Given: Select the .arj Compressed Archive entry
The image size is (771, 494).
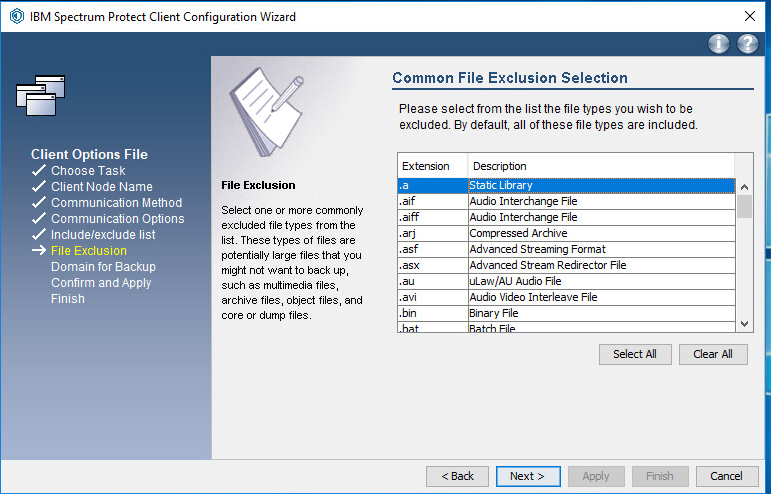Looking at the screenshot, I should (565, 233).
